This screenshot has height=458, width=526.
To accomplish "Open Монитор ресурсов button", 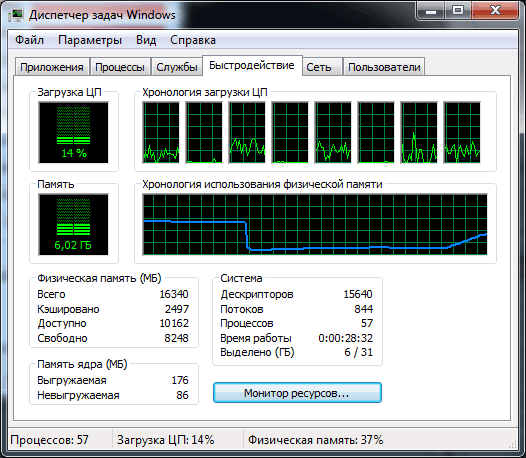I will pyautogui.click(x=297, y=393).
